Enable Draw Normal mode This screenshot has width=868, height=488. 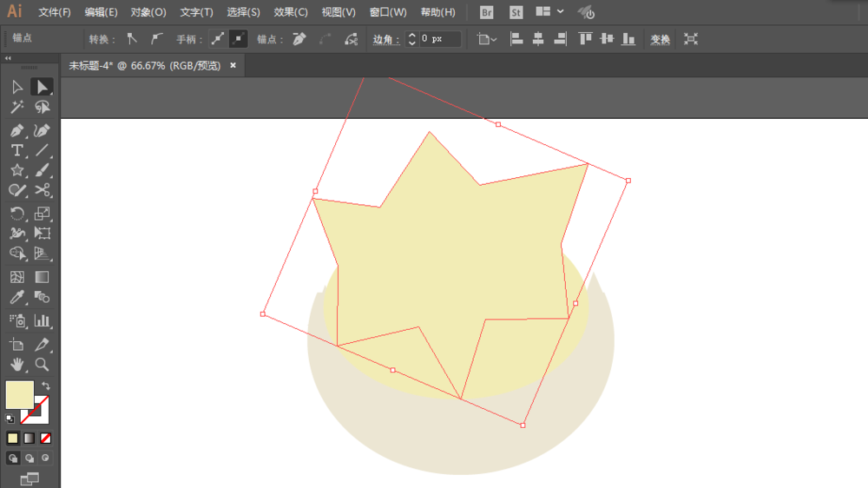pyautogui.click(x=13, y=458)
